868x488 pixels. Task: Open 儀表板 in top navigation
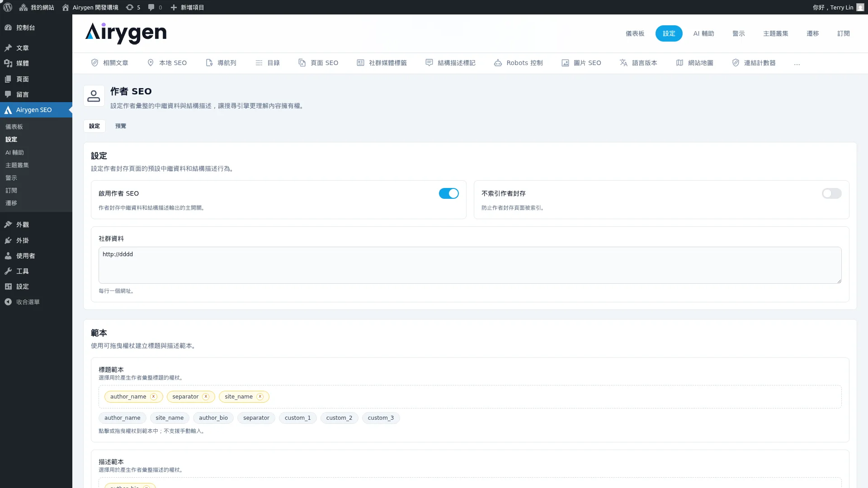point(635,33)
